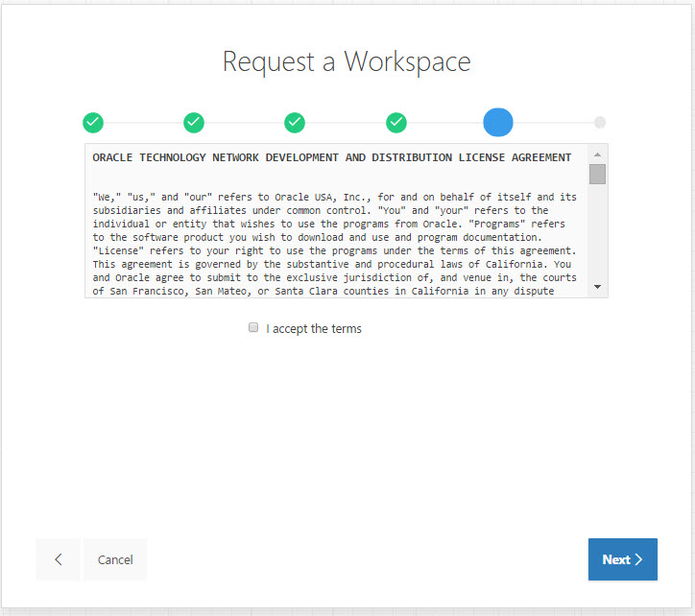Click the first completed step checkmark

coord(93,123)
